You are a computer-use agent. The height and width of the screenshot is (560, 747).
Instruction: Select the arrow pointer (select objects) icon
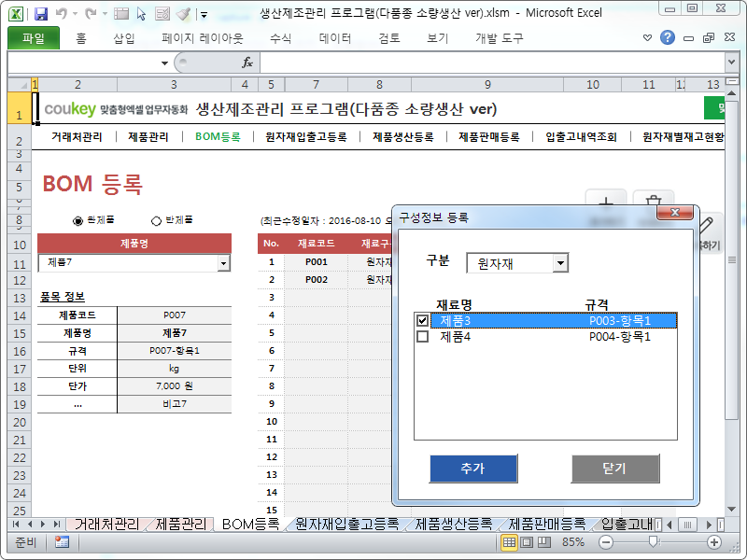[x=142, y=14]
